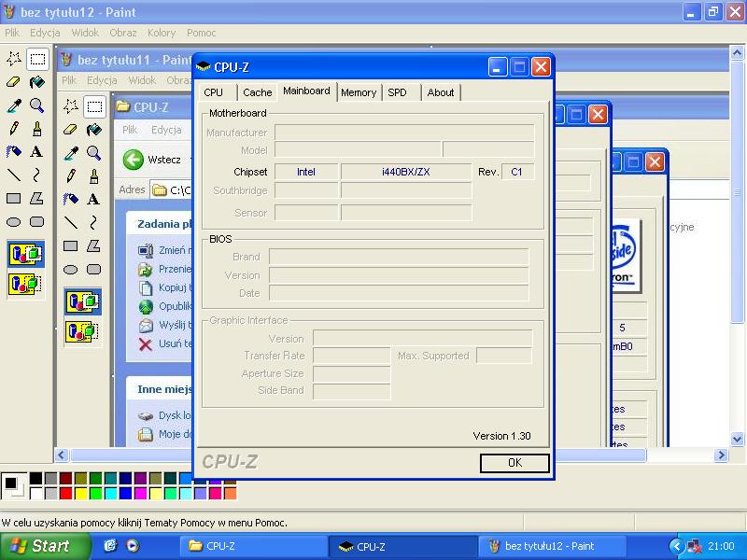Viewport: 747px width, 560px height.
Task: Enable opaque selection mode in the outer Paint toolbox
Action: (26, 254)
